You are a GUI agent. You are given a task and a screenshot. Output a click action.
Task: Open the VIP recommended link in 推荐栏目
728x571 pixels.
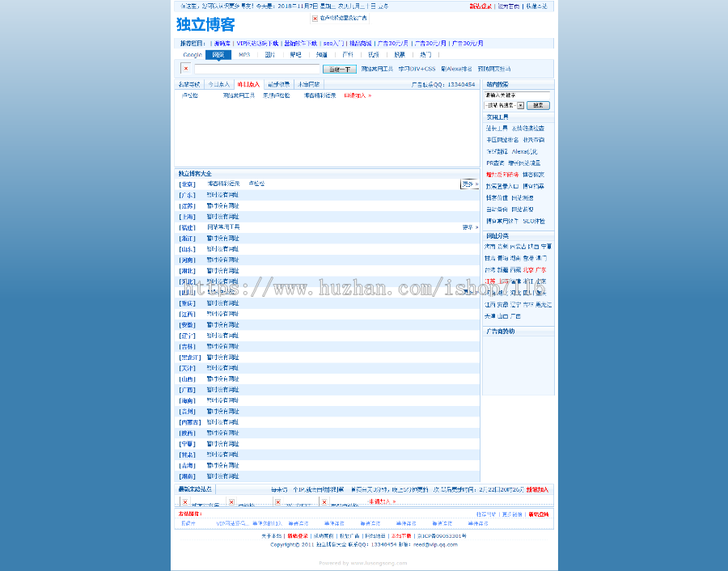[x=257, y=43]
